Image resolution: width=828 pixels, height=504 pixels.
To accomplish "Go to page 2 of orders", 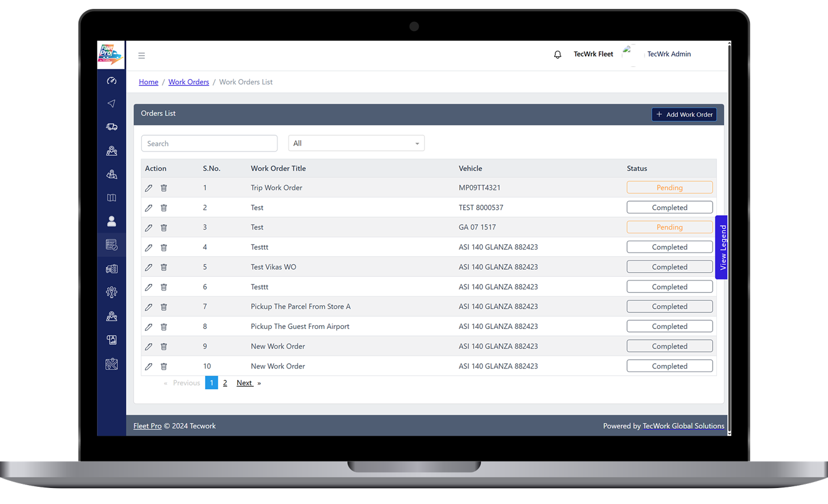I will 225,383.
